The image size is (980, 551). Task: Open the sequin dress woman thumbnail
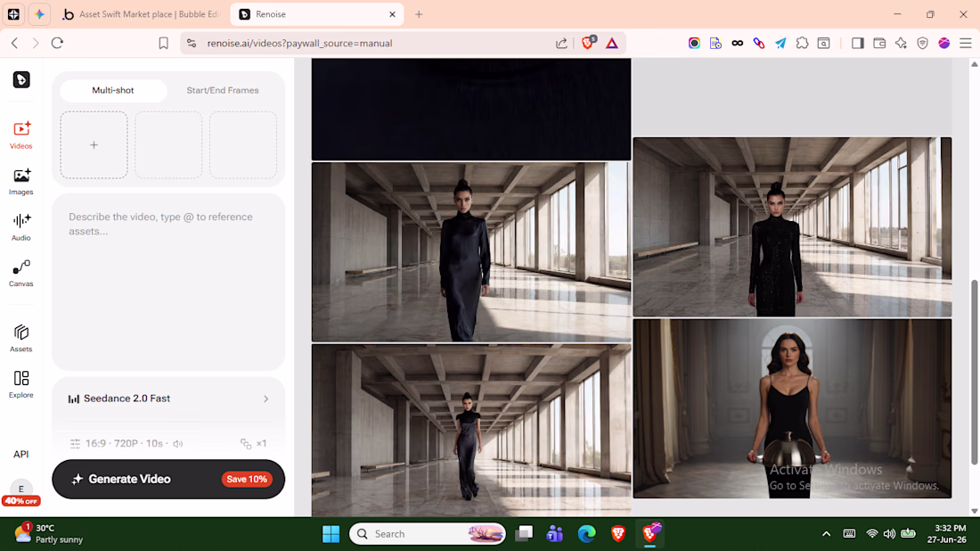(793, 227)
